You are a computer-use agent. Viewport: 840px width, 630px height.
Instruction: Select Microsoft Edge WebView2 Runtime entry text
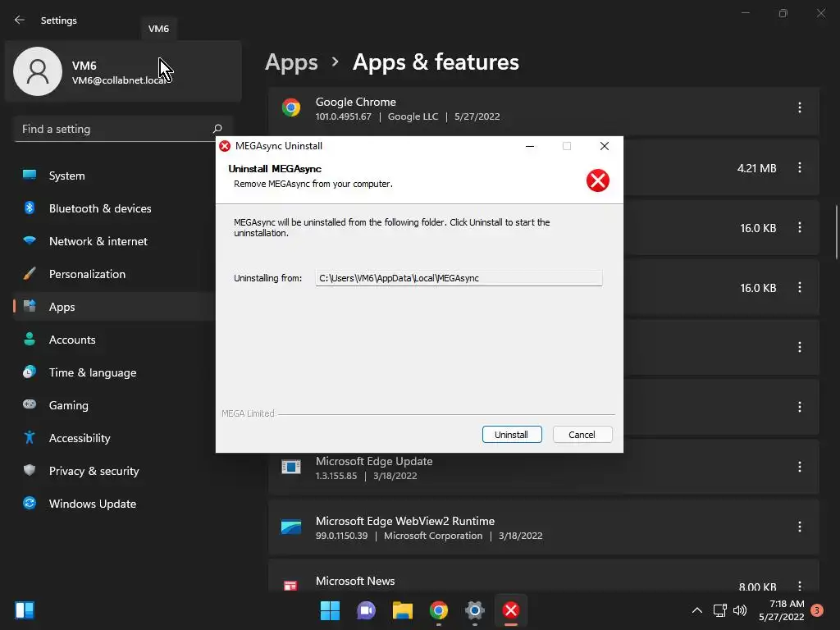click(x=405, y=521)
